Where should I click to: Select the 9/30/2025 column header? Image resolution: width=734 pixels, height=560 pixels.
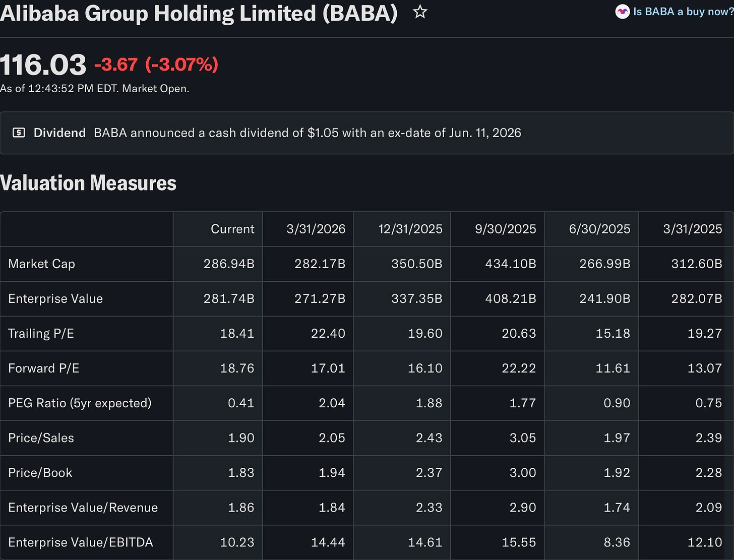[x=506, y=229]
